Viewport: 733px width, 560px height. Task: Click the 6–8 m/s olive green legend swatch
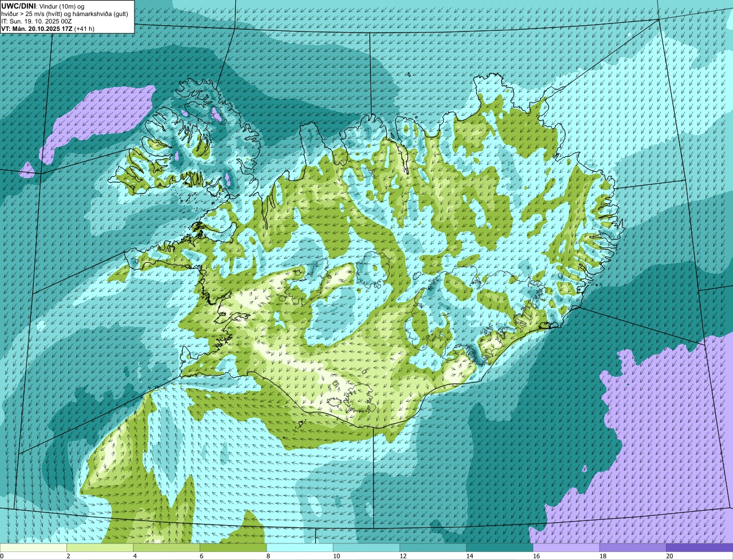click(233, 547)
